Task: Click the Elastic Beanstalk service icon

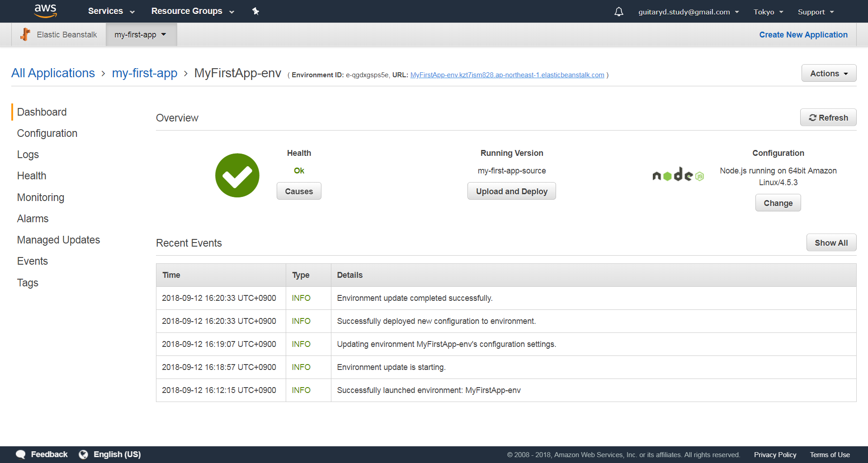Action: 25,34
